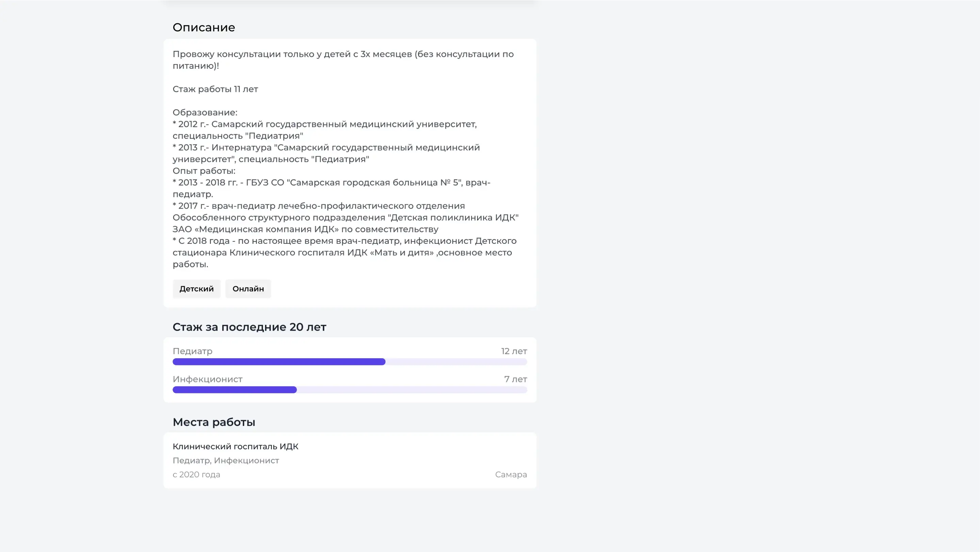Click the 'Опыт работы:' line in description
The height and width of the screenshot is (552, 980).
pyautogui.click(x=204, y=171)
